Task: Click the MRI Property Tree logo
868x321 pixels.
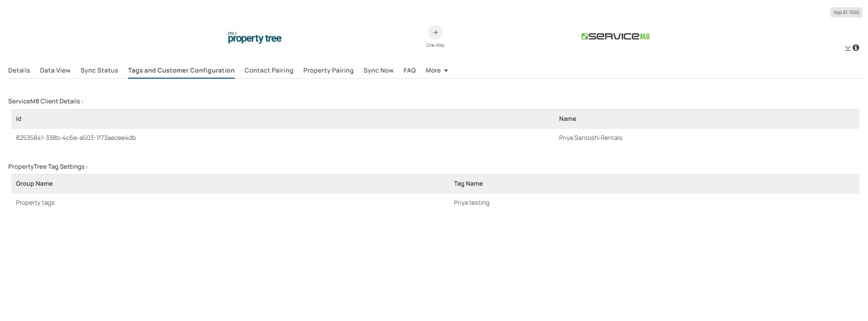Action: point(254,37)
